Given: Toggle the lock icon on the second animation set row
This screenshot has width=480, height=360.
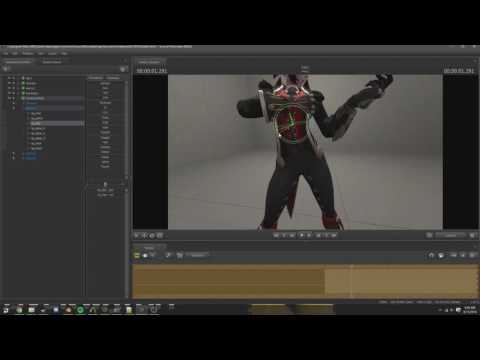Looking at the screenshot, I should 14,83.
